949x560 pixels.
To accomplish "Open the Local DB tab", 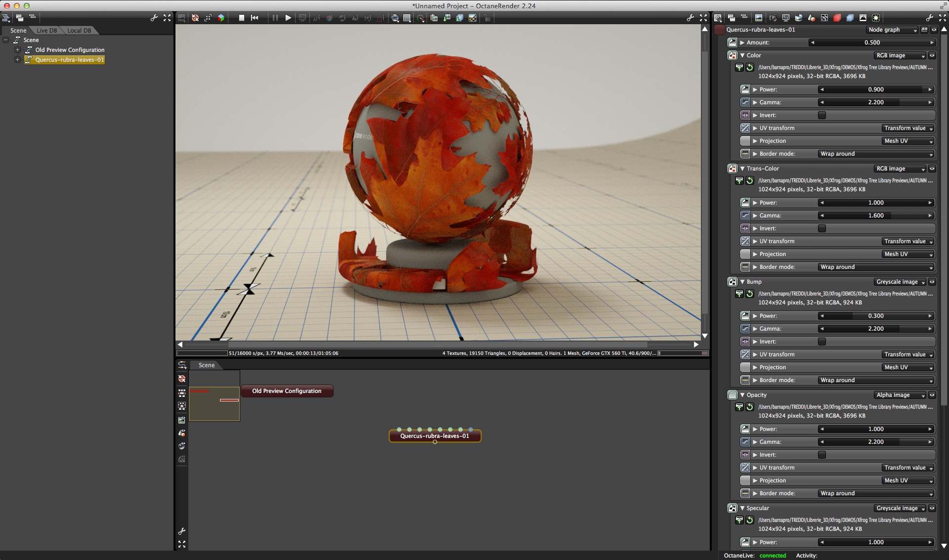I will (79, 31).
